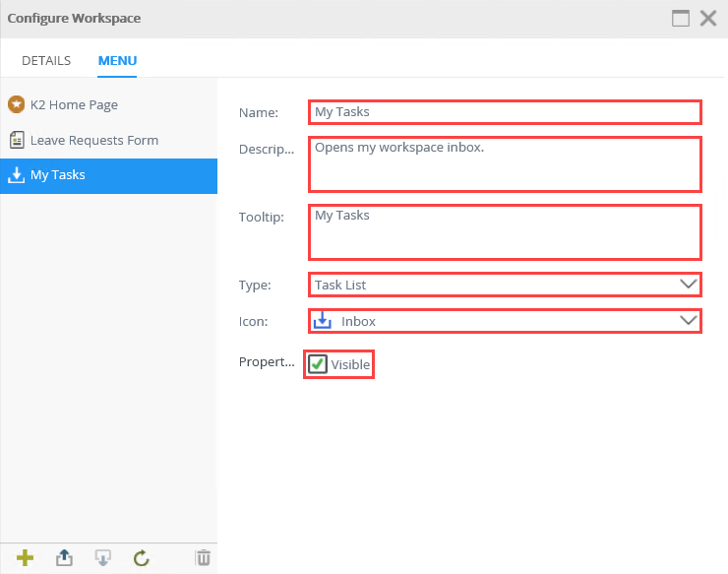The height and width of the screenshot is (574, 728).
Task: Toggle the Visible checkbox
Action: tap(318, 364)
